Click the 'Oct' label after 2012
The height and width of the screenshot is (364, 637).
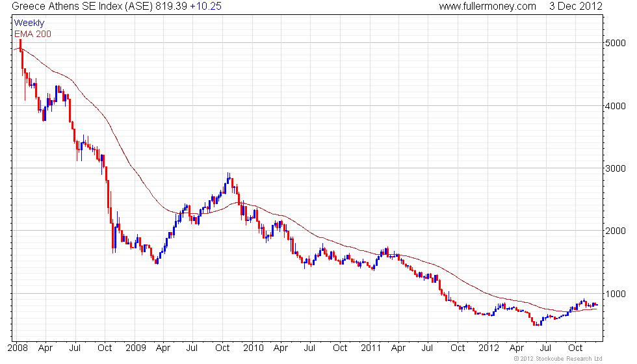click(575, 348)
